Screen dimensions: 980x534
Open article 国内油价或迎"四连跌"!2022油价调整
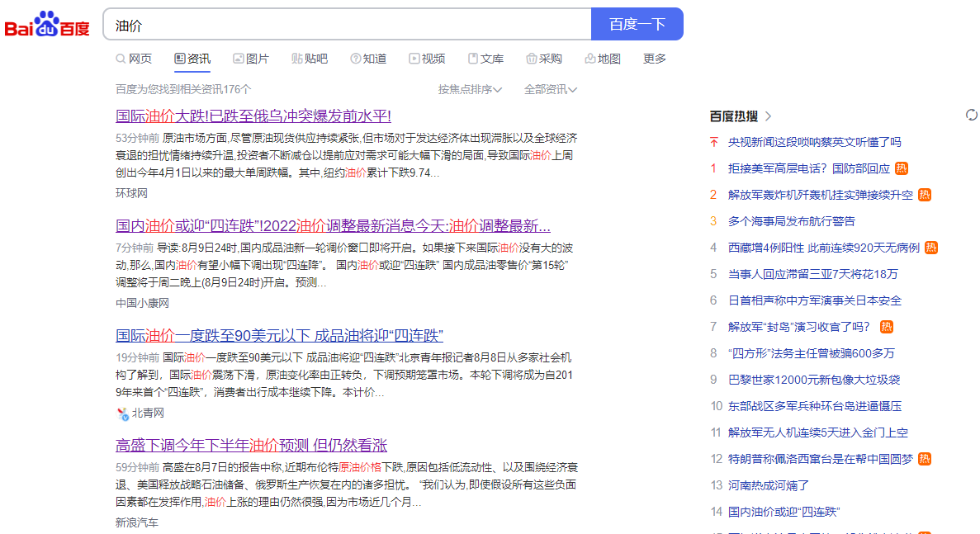tap(333, 225)
